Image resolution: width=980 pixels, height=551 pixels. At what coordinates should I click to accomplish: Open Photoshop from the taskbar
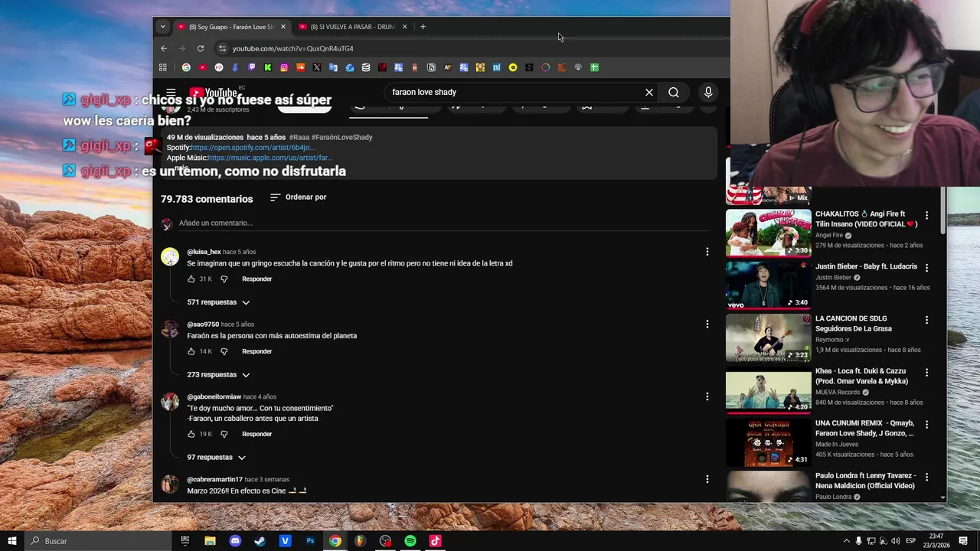(310, 541)
